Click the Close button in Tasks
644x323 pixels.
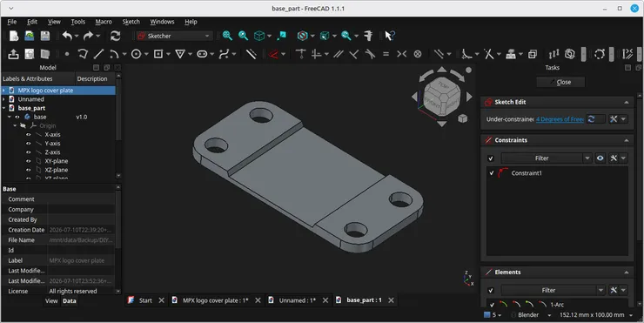tap(560, 82)
